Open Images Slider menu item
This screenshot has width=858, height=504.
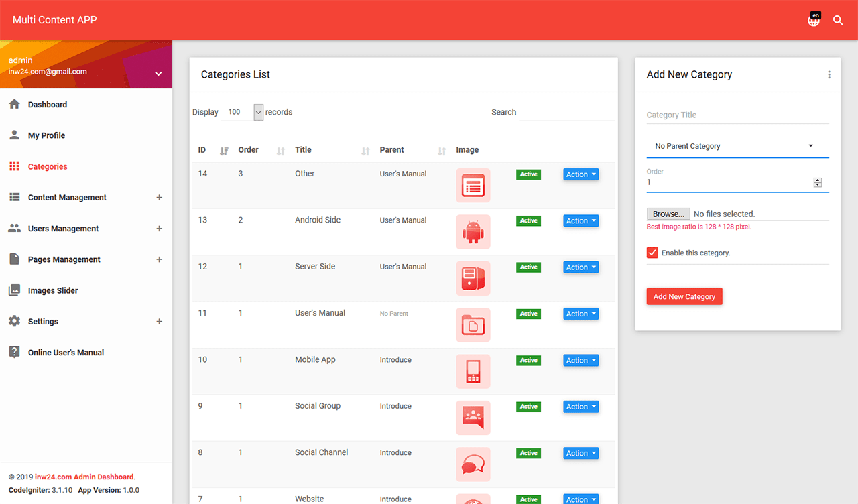point(53,290)
